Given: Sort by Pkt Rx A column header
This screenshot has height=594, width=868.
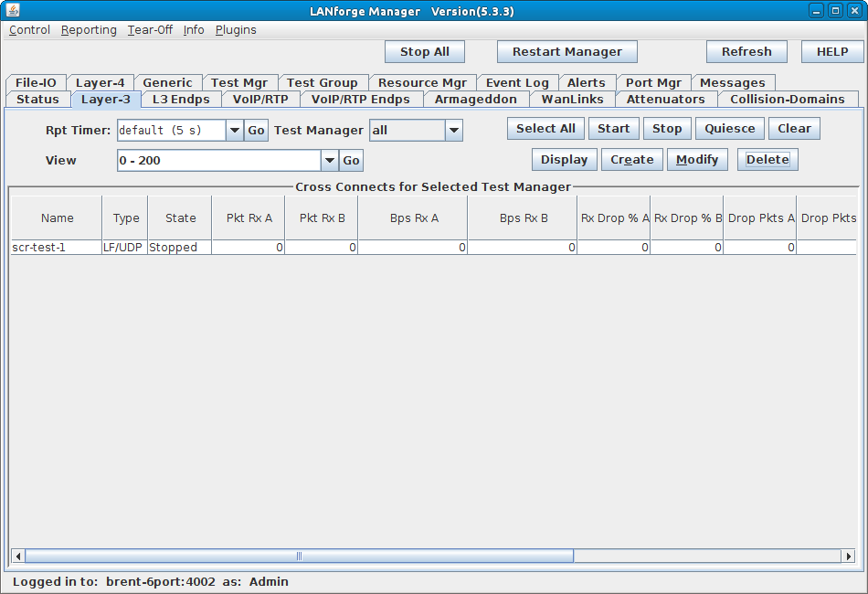Looking at the screenshot, I should click(x=249, y=218).
